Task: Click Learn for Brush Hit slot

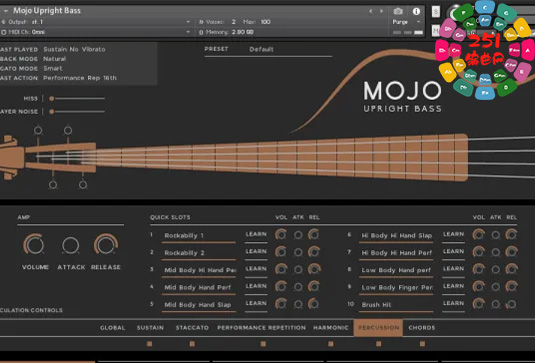Action: click(453, 303)
